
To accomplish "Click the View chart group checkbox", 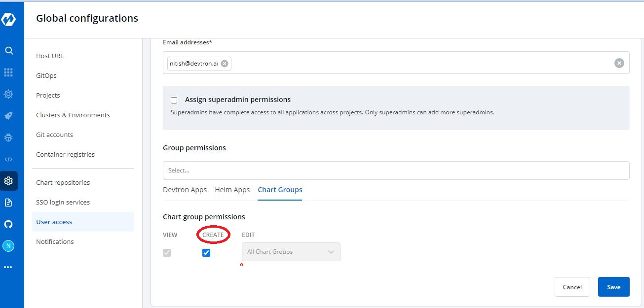I will 167,253.
